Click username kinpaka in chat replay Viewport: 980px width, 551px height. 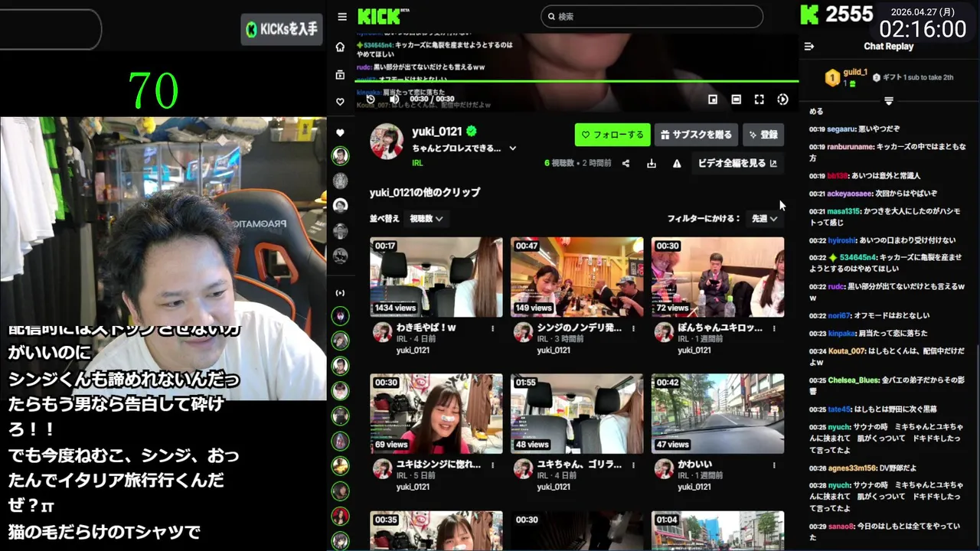[841, 334]
